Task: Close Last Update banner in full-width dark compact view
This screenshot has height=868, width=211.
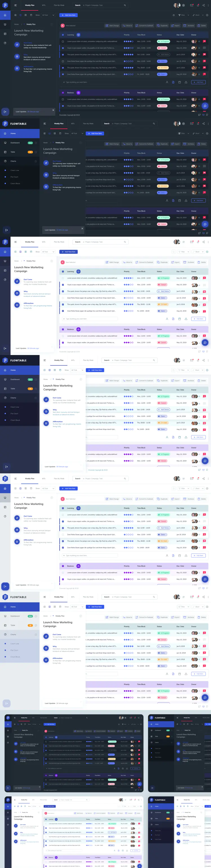Action: click(53, 110)
